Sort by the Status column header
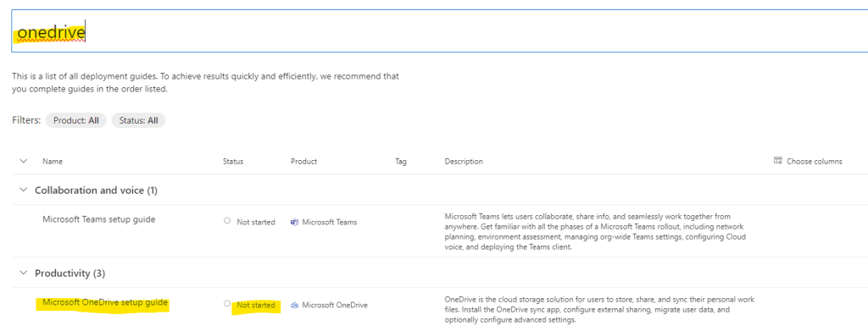The height and width of the screenshot is (326, 868). 233,162
